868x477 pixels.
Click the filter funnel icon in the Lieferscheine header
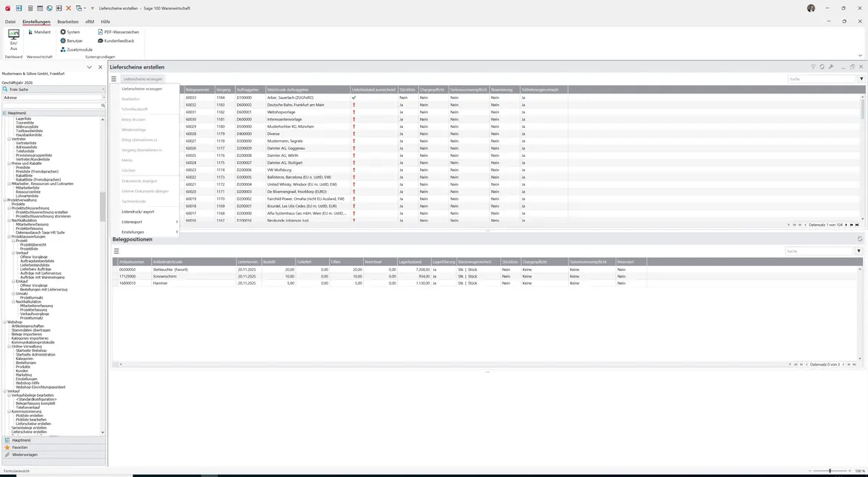click(x=813, y=67)
